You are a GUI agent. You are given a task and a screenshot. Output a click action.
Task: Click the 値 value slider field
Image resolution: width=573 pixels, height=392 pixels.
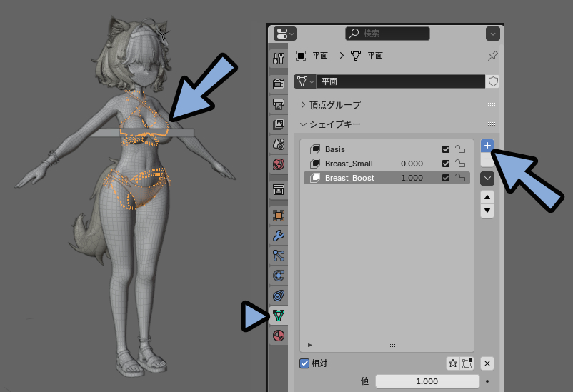[427, 381]
